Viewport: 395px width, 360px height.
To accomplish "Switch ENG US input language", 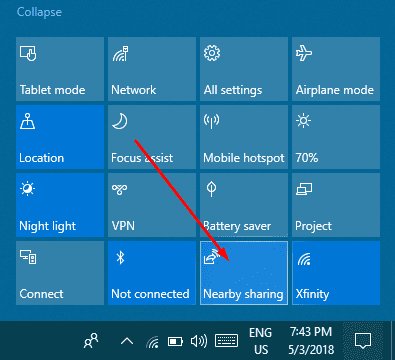I will [x=260, y=341].
